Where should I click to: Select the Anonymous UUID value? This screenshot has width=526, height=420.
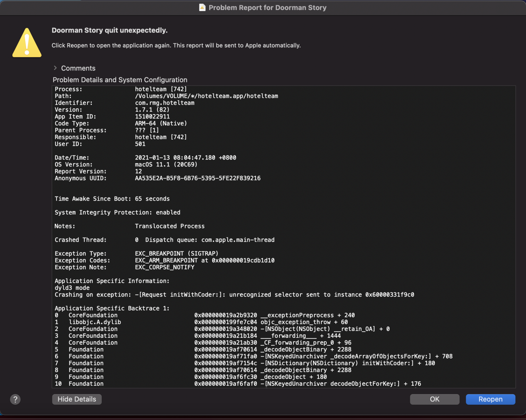[x=198, y=178]
